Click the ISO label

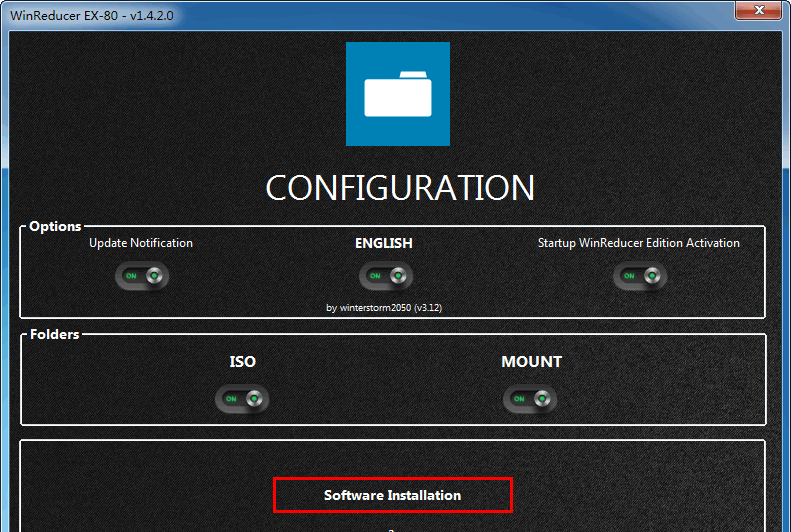243,362
